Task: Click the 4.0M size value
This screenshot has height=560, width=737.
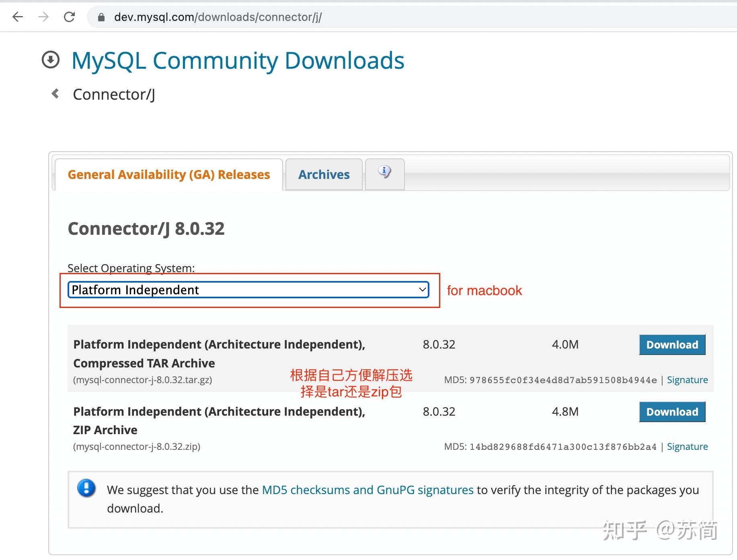Action: point(565,345)
